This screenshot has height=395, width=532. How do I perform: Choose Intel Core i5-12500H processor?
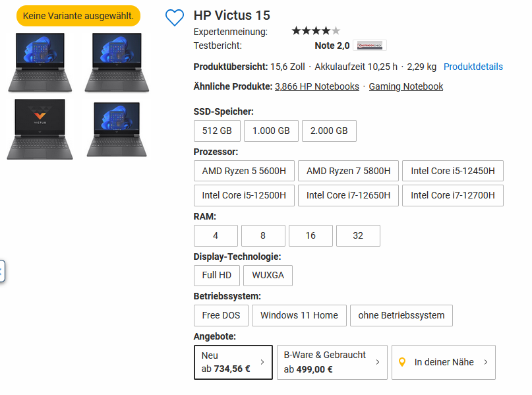pyautogui.click(x=244, y=195)
